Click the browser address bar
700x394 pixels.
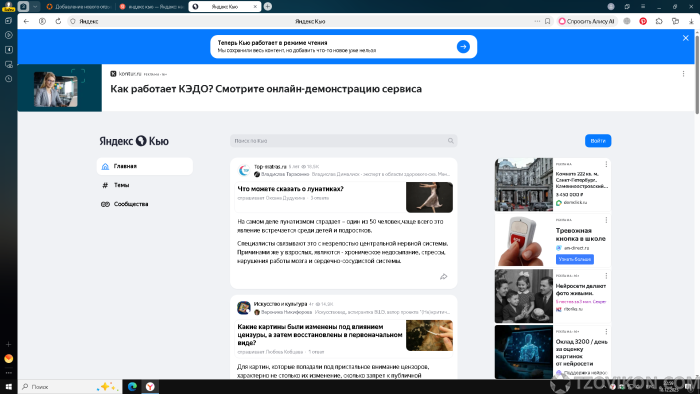click(309, 21)
